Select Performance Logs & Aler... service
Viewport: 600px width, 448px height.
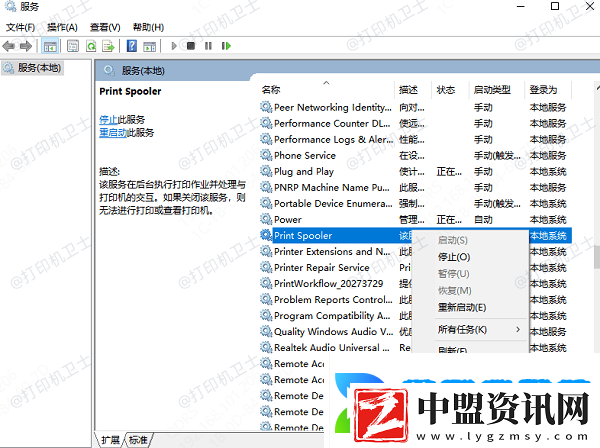(415, 140)
